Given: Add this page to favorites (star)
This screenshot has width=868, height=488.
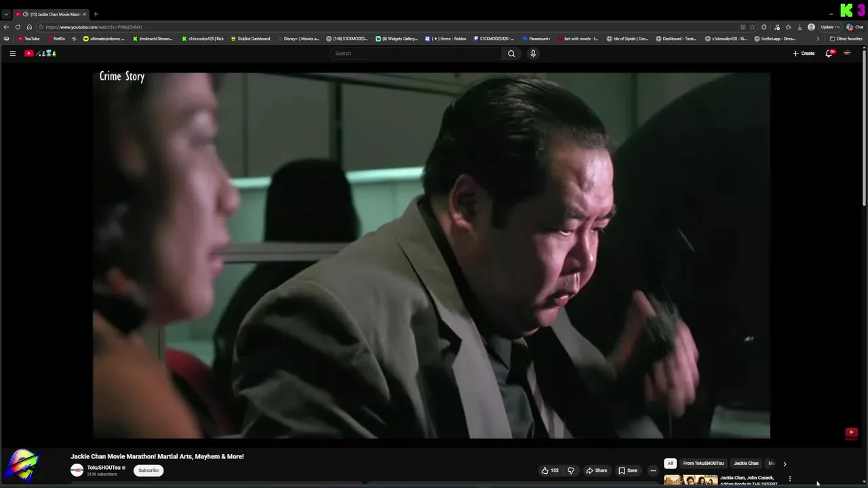Looking at the screenshot, I should (x=752, y=27).
